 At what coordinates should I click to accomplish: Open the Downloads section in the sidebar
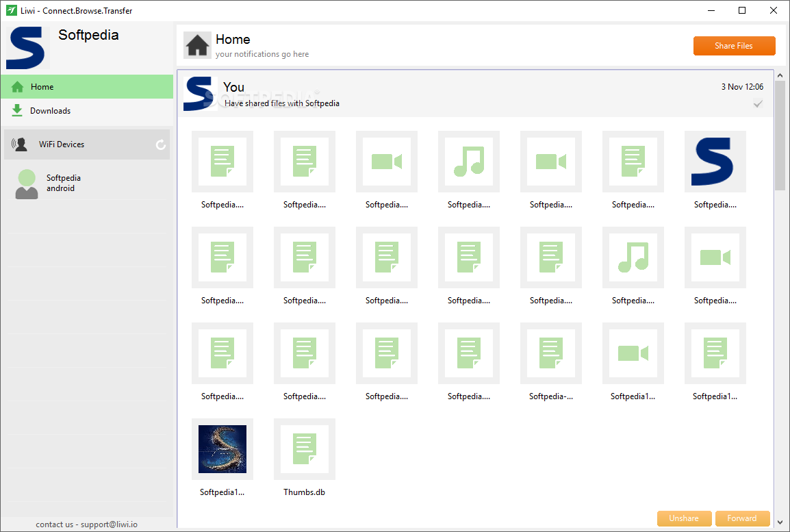(87, 111)
